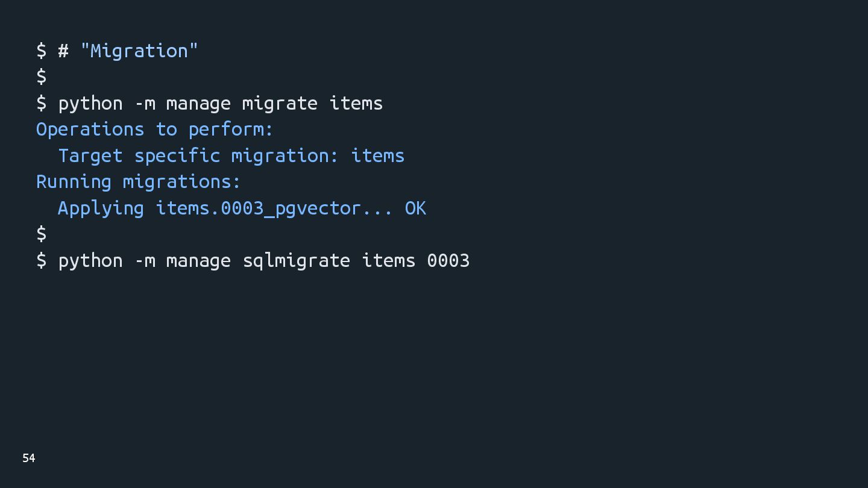Click items at end of migrate command
This screenshot has height=488, width=868.
tap(356, 103)
